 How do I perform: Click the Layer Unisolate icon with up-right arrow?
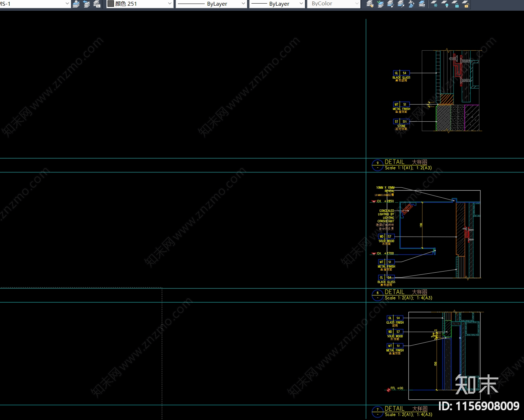(401, 4)
